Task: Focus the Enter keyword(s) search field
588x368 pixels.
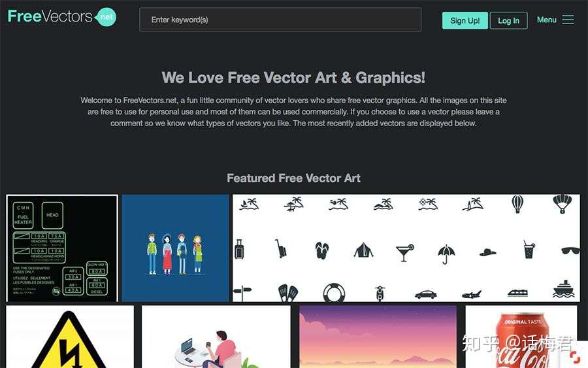Action: [x=280, y=20]
